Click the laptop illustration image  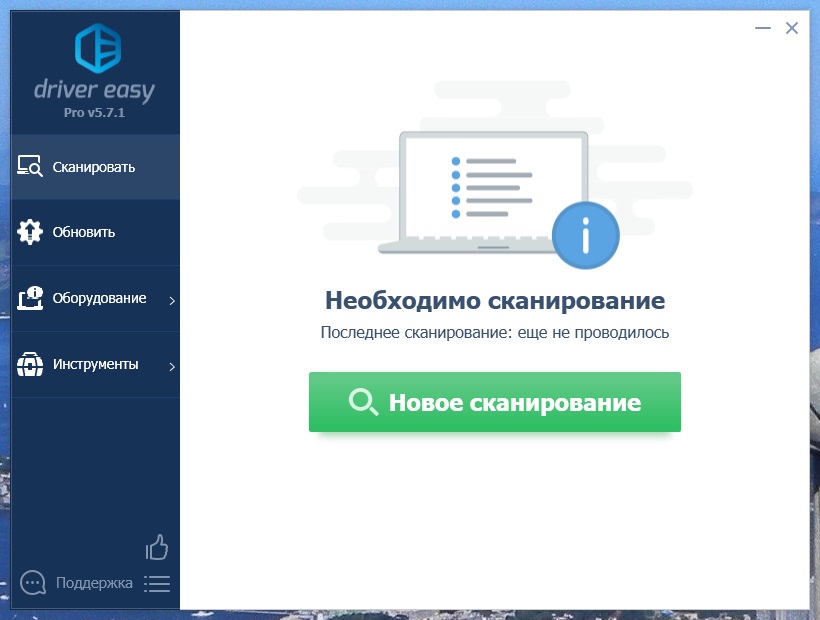click(477, 190)
